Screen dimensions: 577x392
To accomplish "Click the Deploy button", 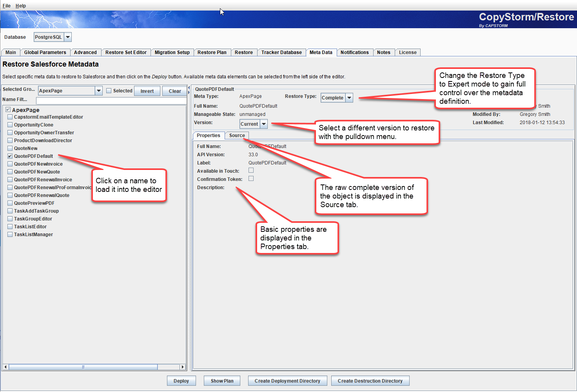I will coord(181,381).
